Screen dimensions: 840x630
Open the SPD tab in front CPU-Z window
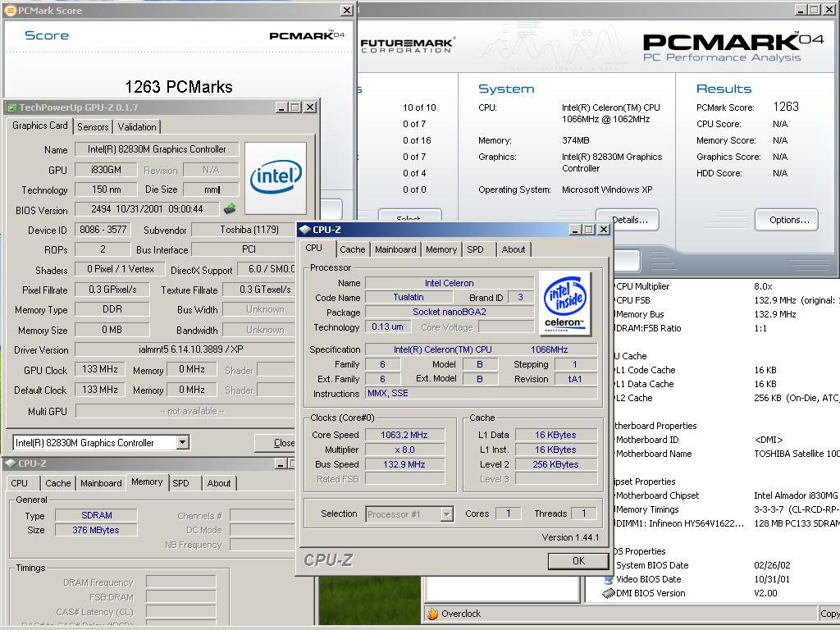[475, 249]
